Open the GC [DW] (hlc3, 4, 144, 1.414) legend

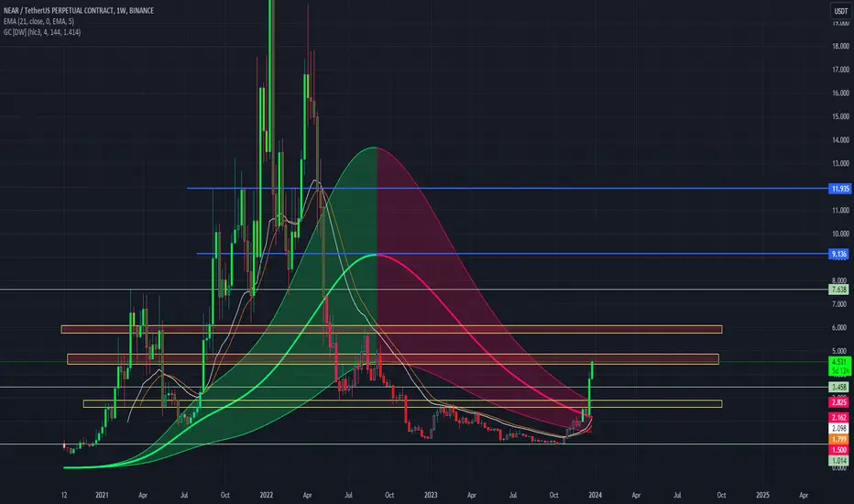click(42, 32)
